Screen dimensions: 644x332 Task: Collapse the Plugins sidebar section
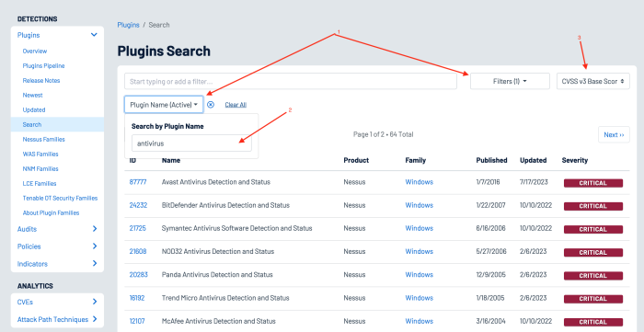(94, 35)
